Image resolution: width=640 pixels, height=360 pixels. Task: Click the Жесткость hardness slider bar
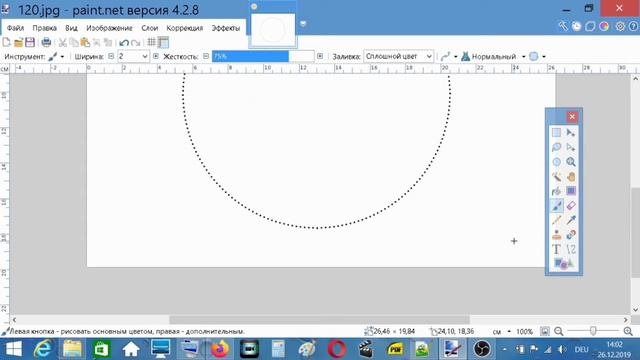[x=263, y=56]
